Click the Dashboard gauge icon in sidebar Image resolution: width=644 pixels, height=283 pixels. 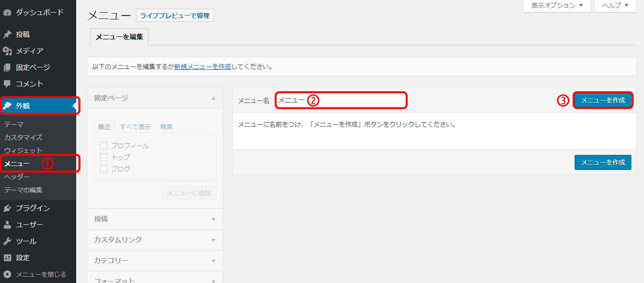point(7,12)
